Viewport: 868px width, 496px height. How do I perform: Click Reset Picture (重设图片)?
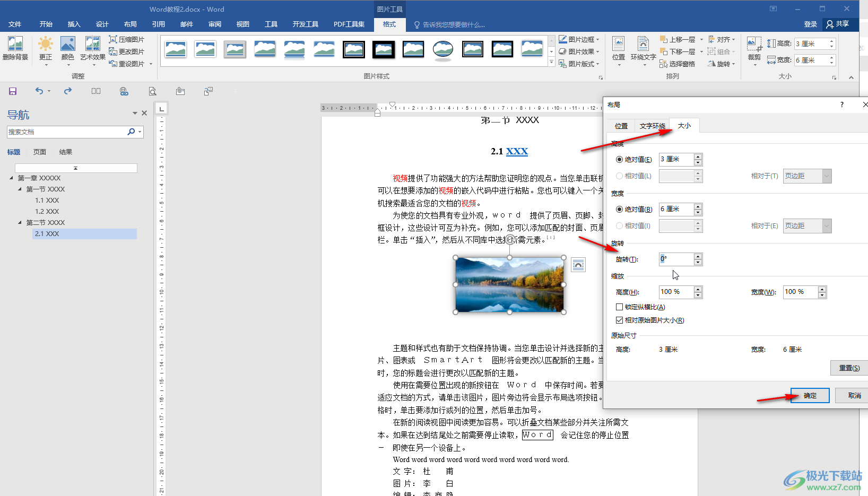(x=131, y=64)
